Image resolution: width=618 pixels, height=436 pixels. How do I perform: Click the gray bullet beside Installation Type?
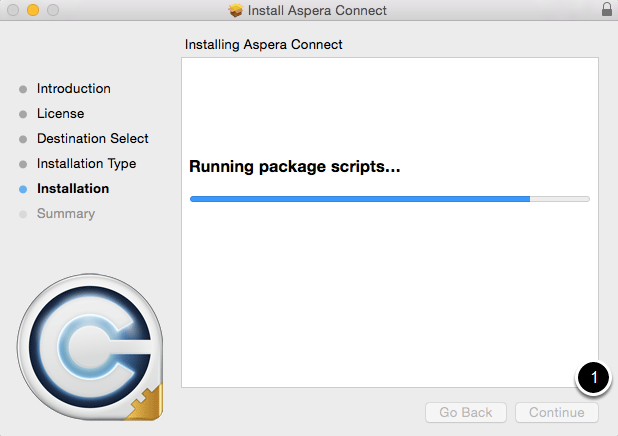(x=23, y=164)
